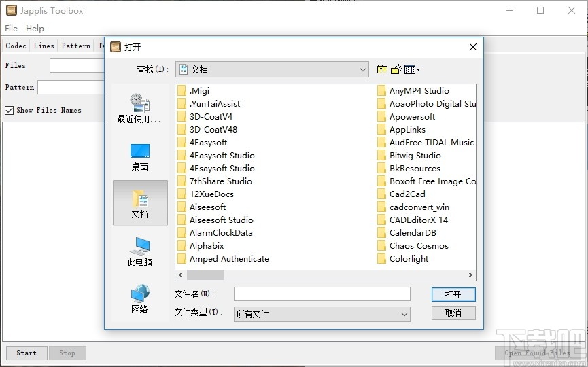Select the Chaos Cosmos folder
Screen dimensions: 588x367
point(413,246)
